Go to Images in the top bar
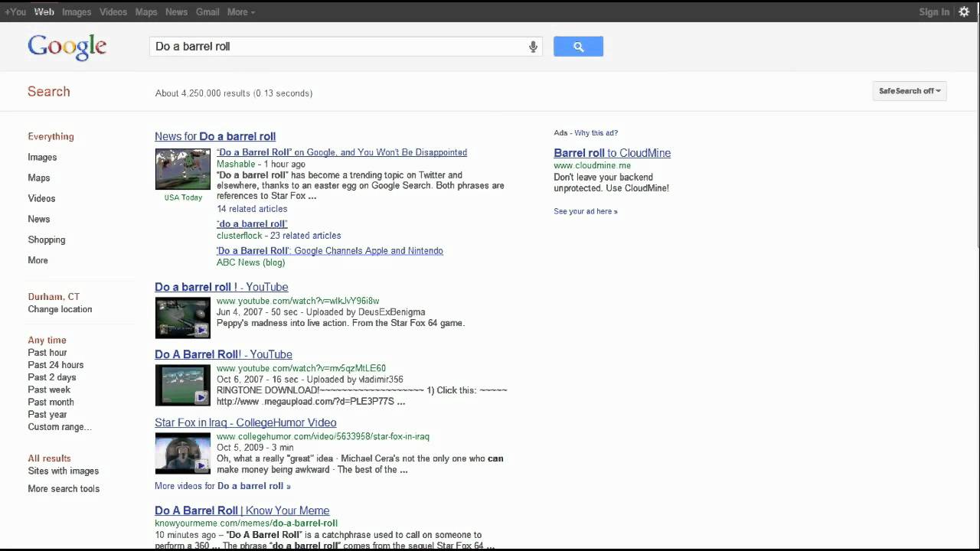 (x=77, y=11)
